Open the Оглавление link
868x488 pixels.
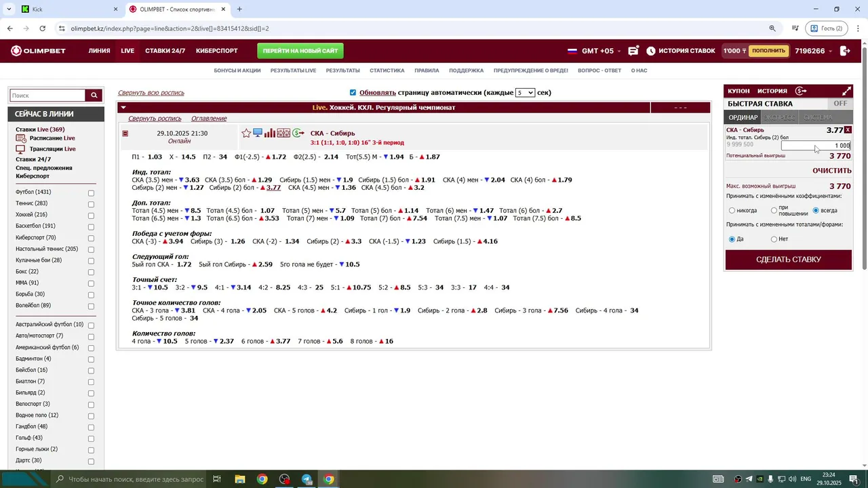point(209,119)
